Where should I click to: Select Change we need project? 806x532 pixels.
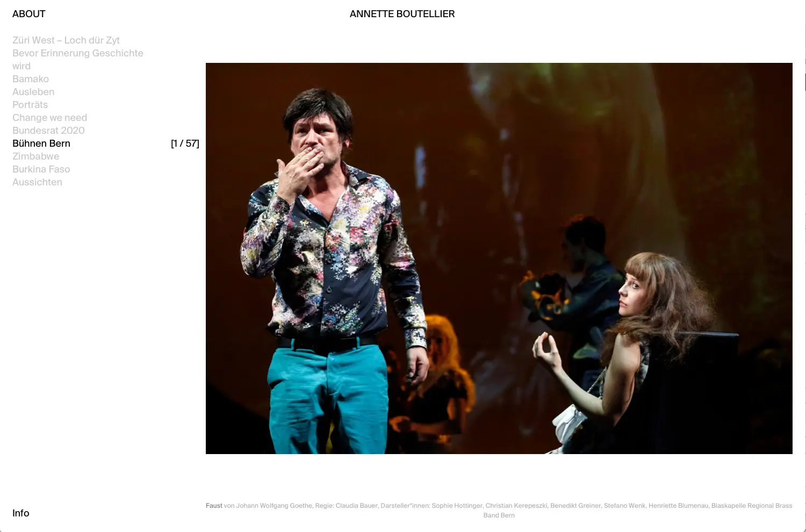pyautogui.click(x=49, y=118)
